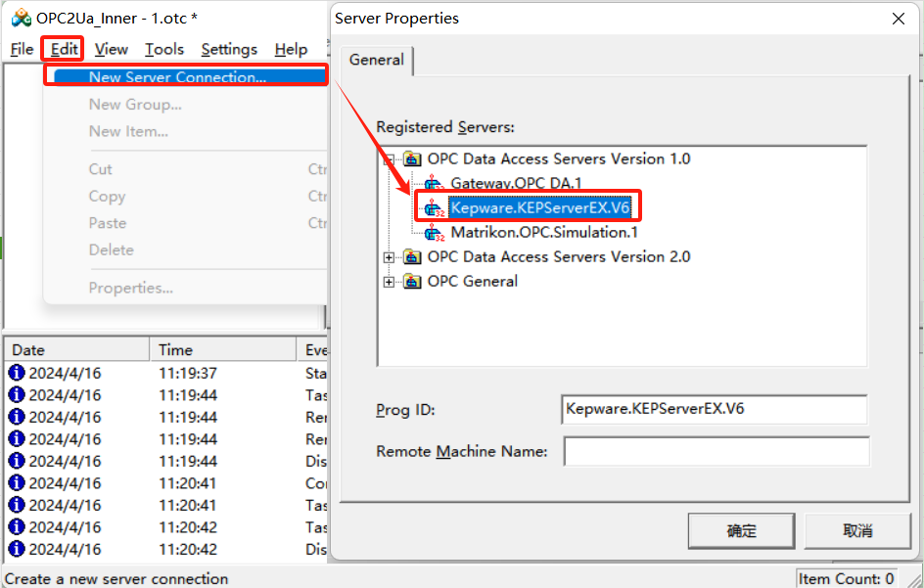The image size is (924, 588).
Task: Select the 'OPC Data Access Servers Version 1.0' label
Action: (x=559, y=159)
